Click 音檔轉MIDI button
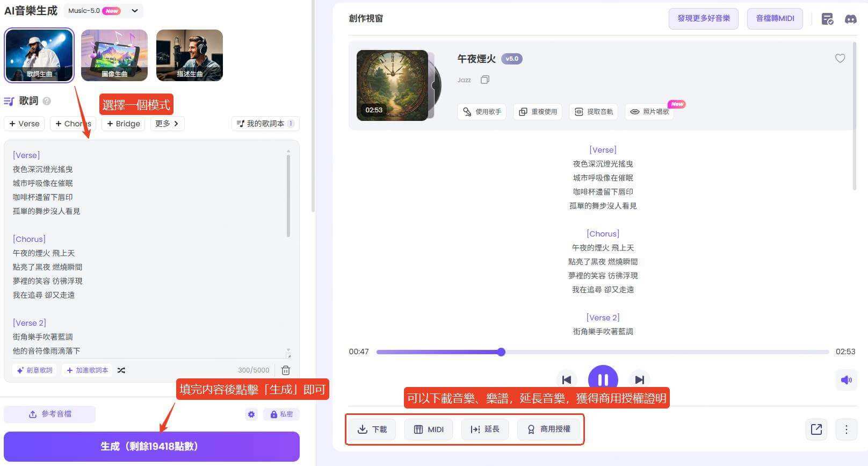The height and width of the screenshot is (466, 868). click(775, 18)
